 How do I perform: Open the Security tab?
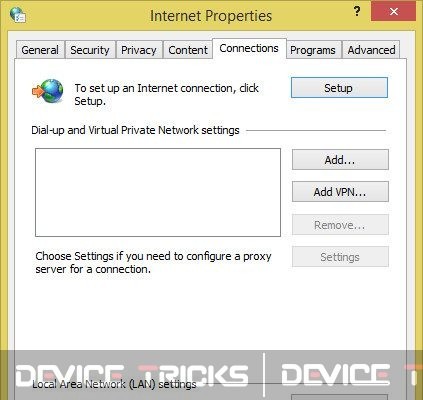(x=90, y=50)
